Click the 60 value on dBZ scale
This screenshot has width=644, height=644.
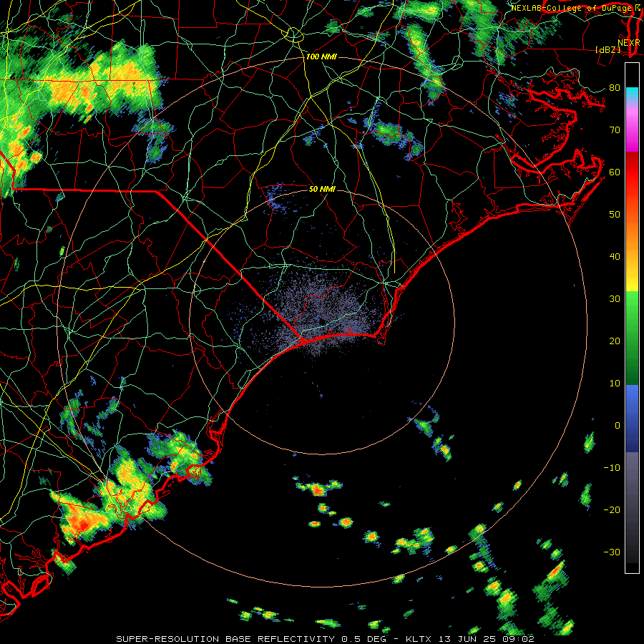point(615,172)
